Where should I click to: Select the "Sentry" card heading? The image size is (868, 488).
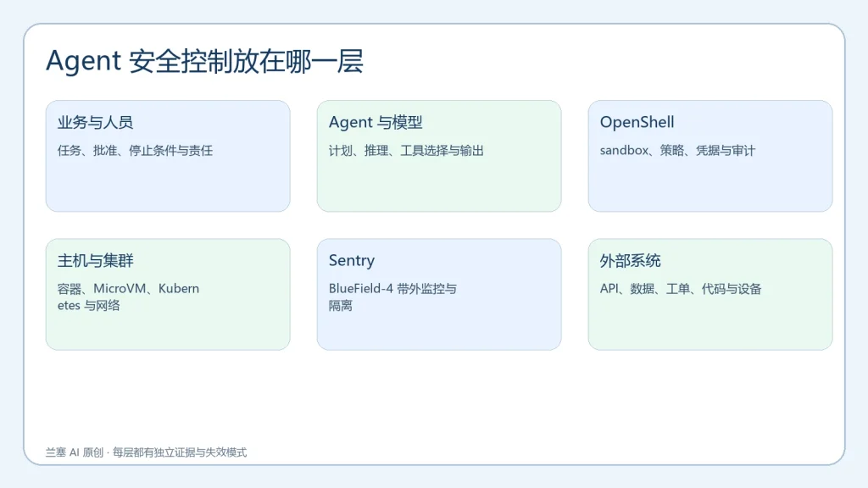click(x=352, y=261)
